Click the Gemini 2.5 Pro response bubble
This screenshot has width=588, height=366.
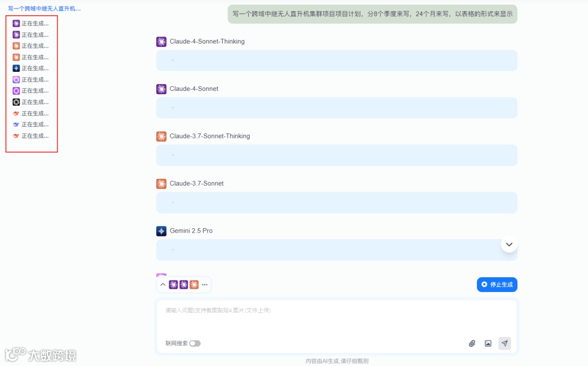click(x=337, y=250)
